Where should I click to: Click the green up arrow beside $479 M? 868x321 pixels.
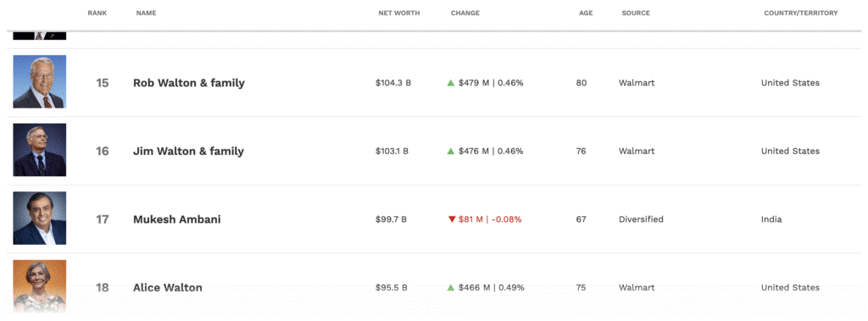coord(451,83)
